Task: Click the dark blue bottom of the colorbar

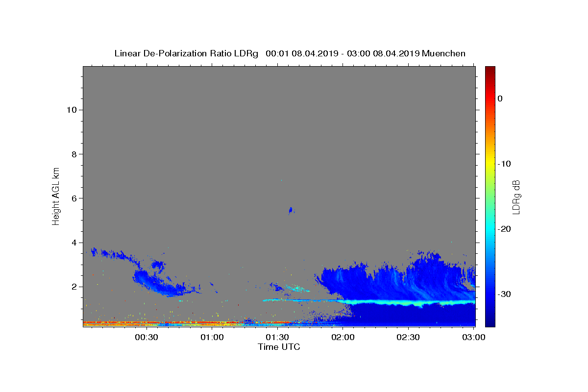Action: pos(490,321)
